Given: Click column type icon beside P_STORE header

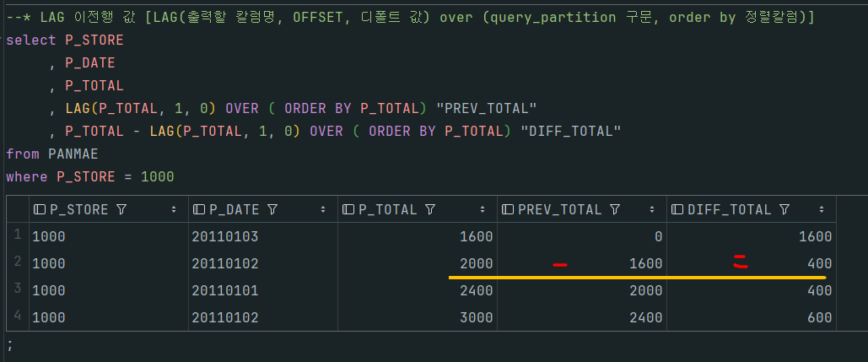Looking at the screenshot, I should tap(40, 210).
